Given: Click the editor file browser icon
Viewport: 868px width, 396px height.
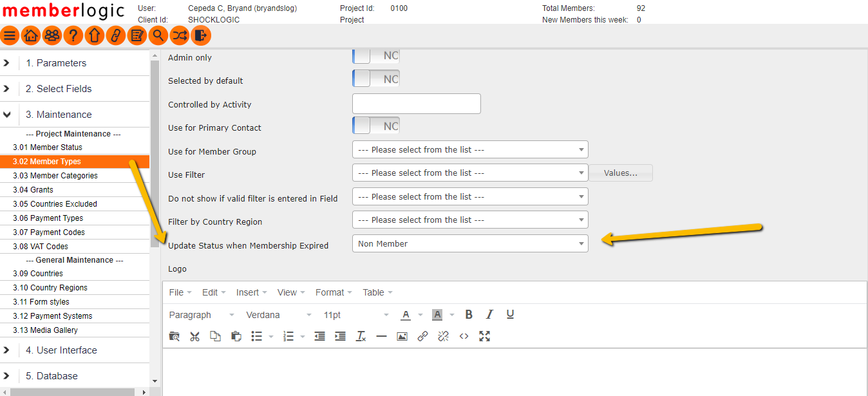Looking at the screenshot, I should 175,336.
